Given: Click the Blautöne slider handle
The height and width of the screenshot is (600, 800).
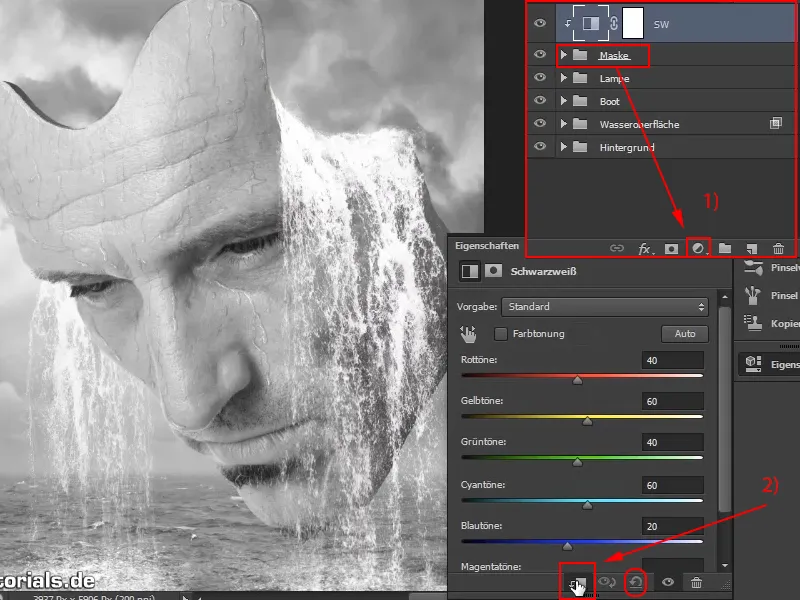Looking at the screenshot, I should [x=567, y=546].
